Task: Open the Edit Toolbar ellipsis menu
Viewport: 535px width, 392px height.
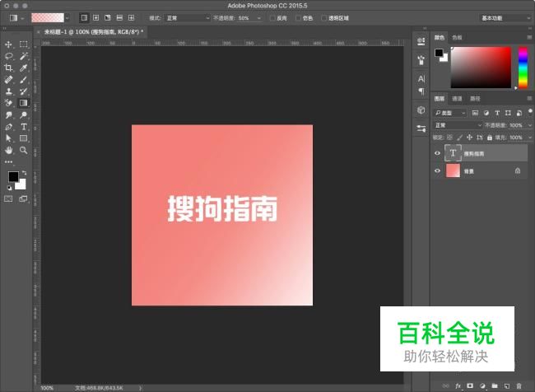Action: 8,162
